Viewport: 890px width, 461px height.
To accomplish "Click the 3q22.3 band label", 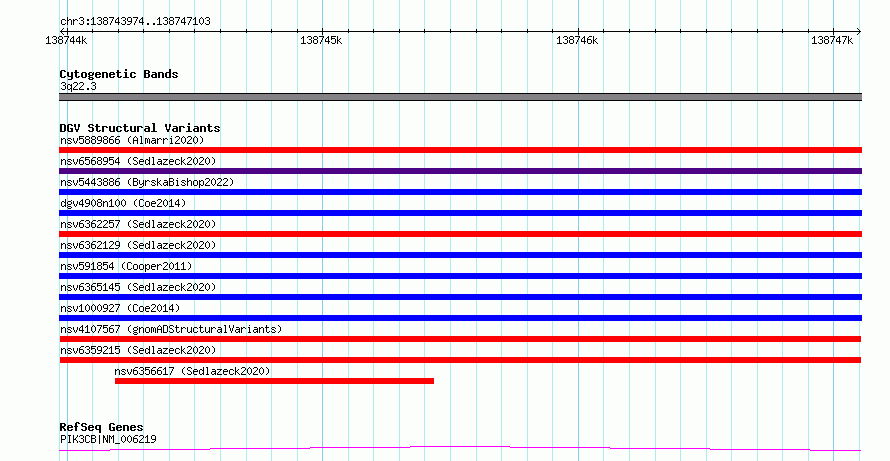I will tap(78, 86).
